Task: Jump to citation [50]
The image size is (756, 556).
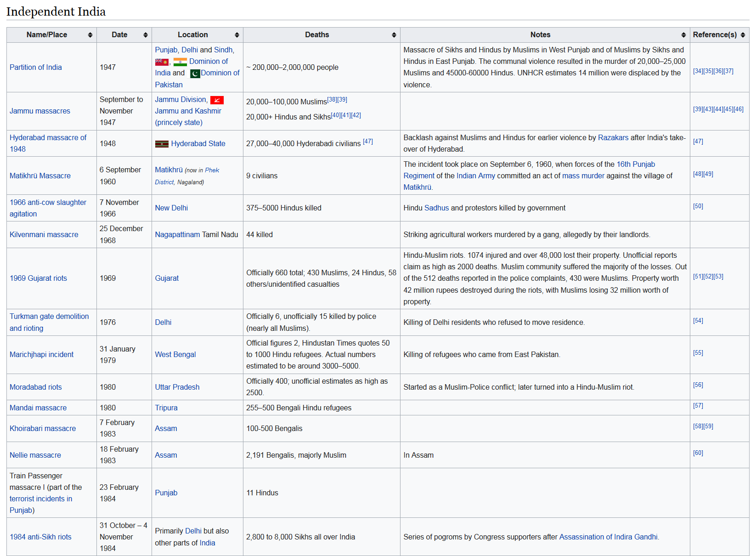Action: point(698,206)
